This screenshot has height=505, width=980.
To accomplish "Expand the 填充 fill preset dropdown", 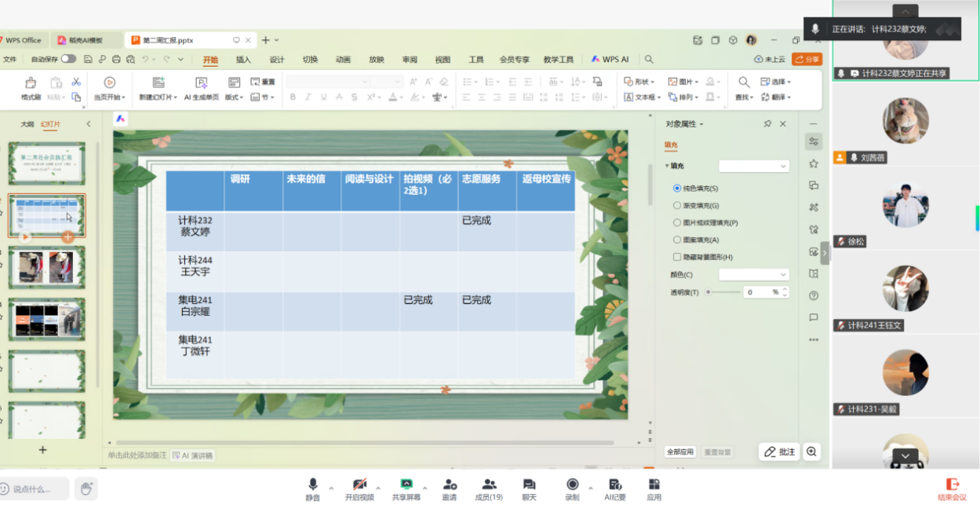I will (753, 167).
